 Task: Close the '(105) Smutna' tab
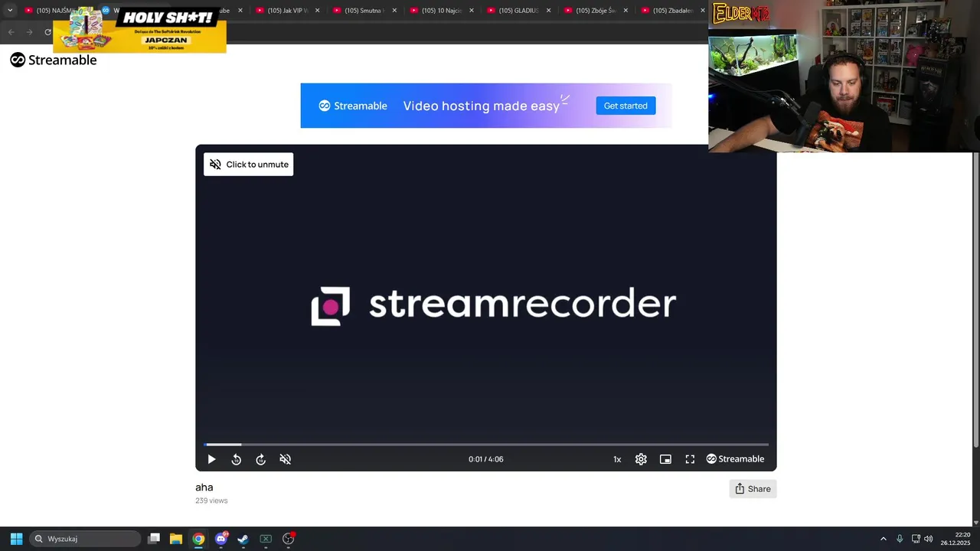click(394, 11)
